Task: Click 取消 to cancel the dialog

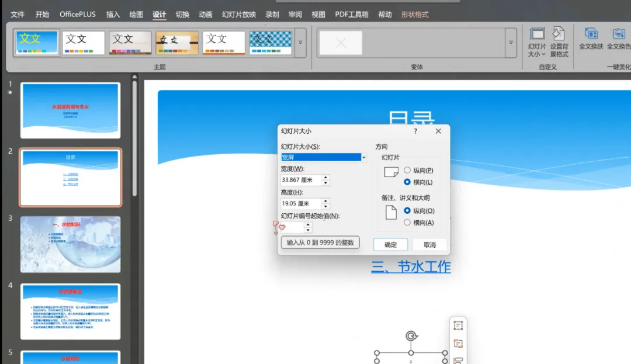Action: [429, 245]
